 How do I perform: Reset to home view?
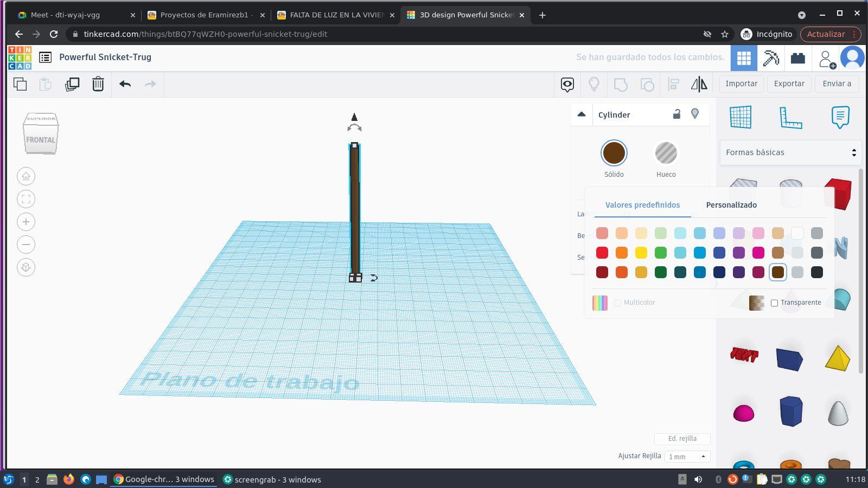tap(26, 176)
